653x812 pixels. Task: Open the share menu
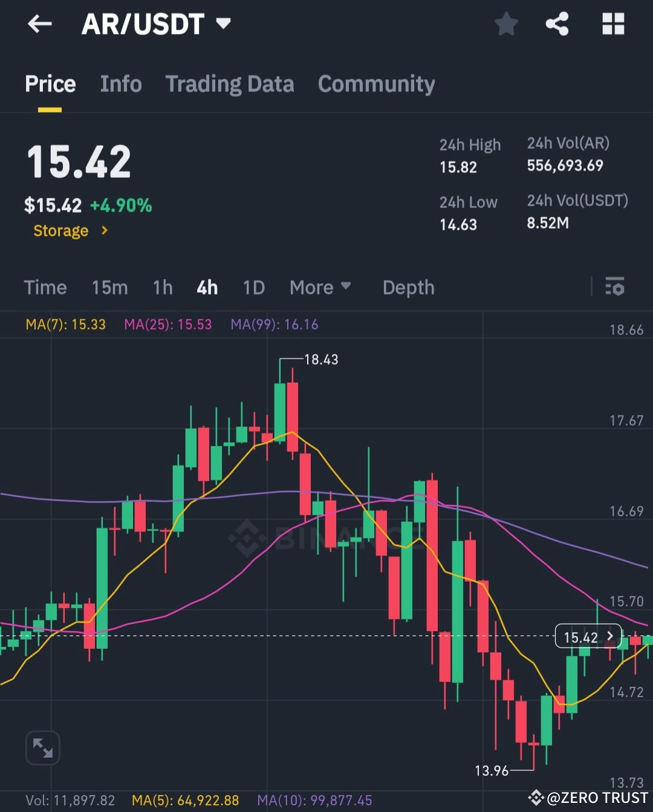pos(557,24)
